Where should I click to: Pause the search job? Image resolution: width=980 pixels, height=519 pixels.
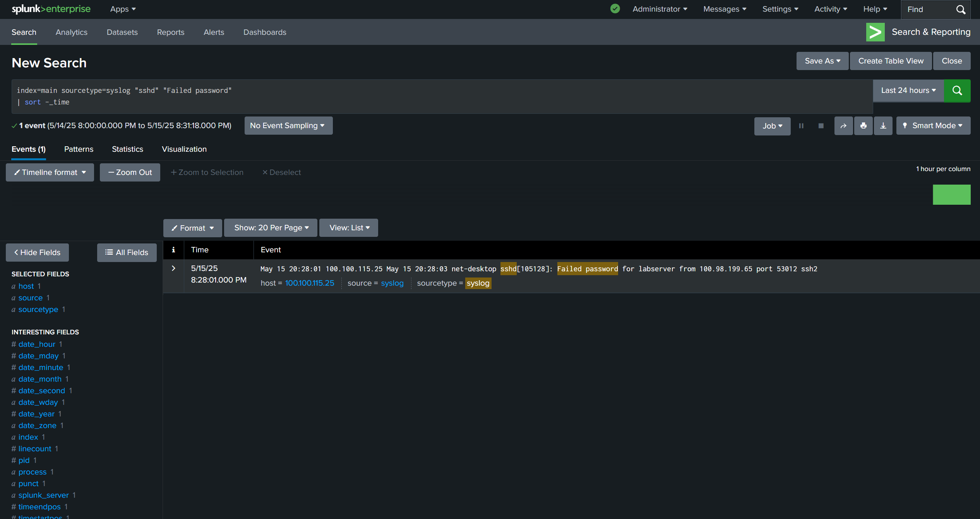pos(801,126)
